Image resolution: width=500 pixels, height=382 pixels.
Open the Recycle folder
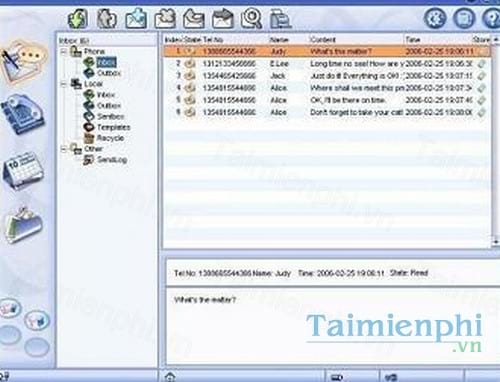[x=110, y=138]
